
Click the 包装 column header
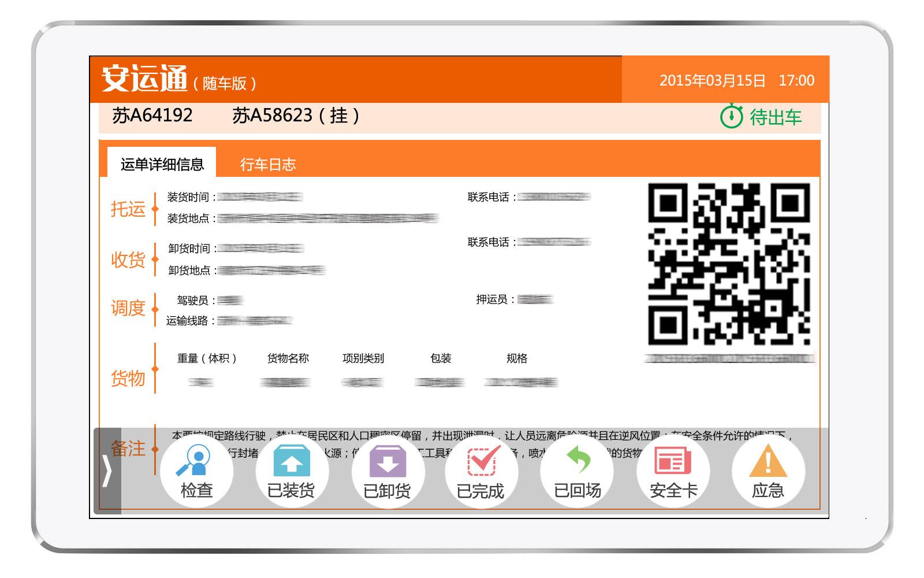pos(441,358)
